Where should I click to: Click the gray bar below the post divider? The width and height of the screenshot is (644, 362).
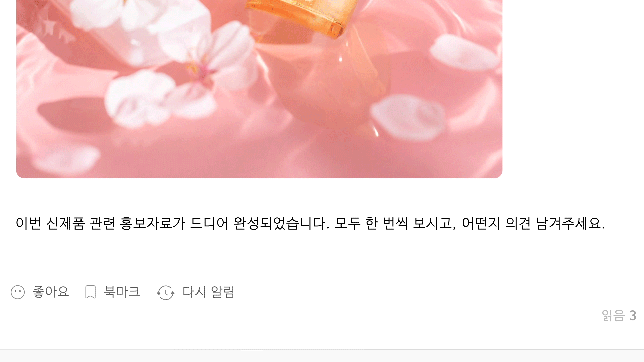322,356
